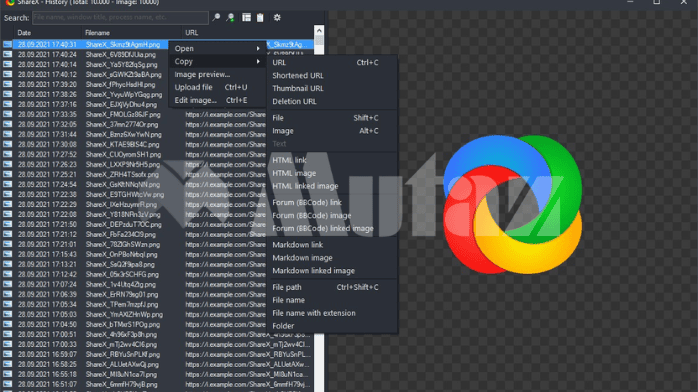Click image icon of the 17:15:43 entry
Viewport: 698px width, 392px height.
point(8,255)
